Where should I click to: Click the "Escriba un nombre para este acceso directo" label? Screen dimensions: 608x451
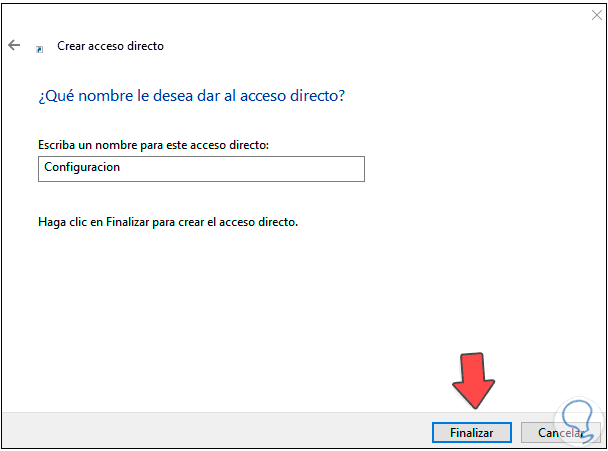pyautogui.click(x=154, y=146)
